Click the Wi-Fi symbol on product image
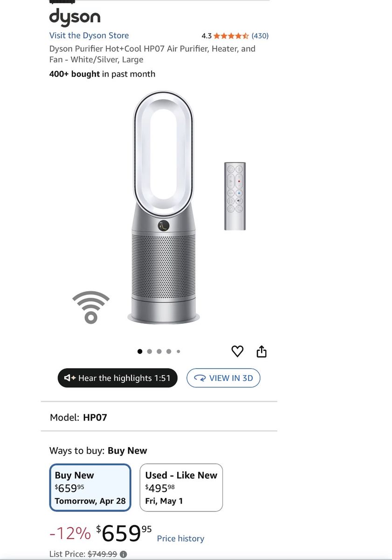Image resolution: width=392 pixels, height=560 pixels. (91, 307)
